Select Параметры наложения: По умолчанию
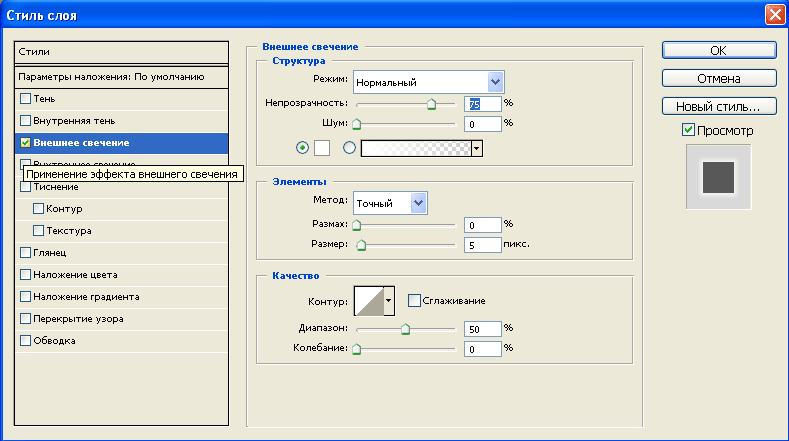 point(112,76)
